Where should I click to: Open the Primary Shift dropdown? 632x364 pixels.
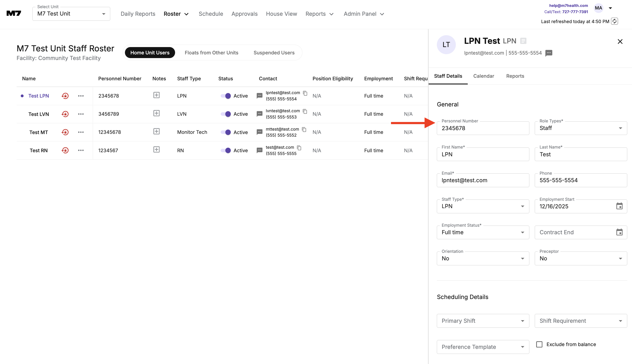483,321
